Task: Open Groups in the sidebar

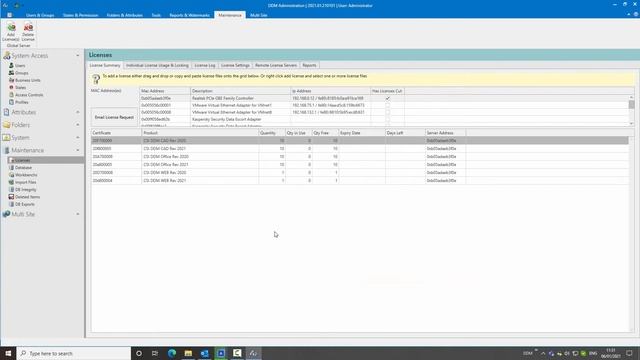Action: [x=21, y=73]
